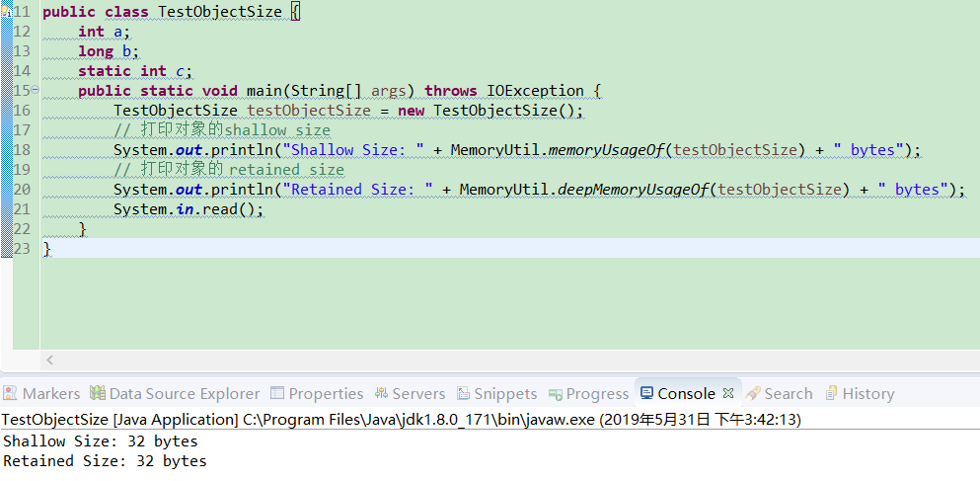Click the warning marker icon on line 11
Image resolution: width=980 pixels, height=481 pixels.
point(5,12)
